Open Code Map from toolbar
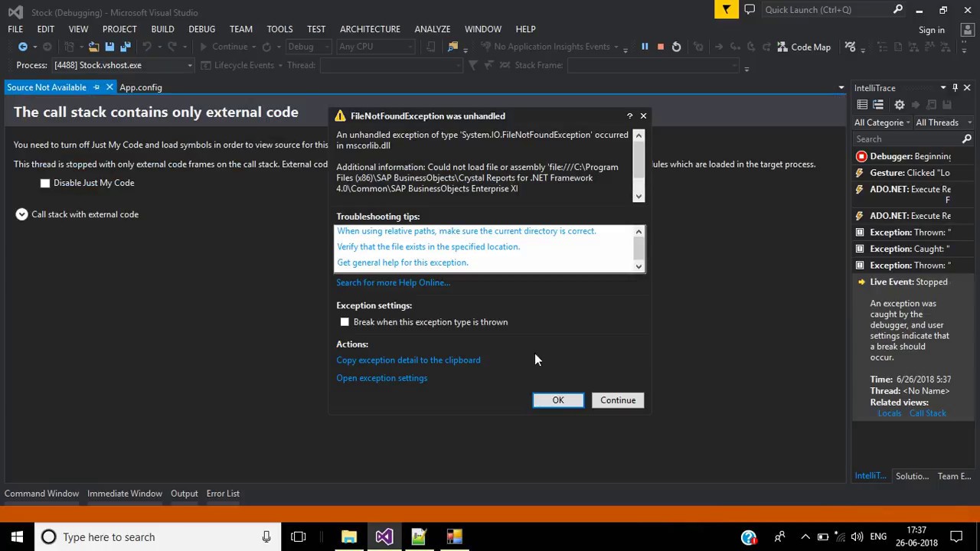The image size is (980, 551). tap(804, 47)
